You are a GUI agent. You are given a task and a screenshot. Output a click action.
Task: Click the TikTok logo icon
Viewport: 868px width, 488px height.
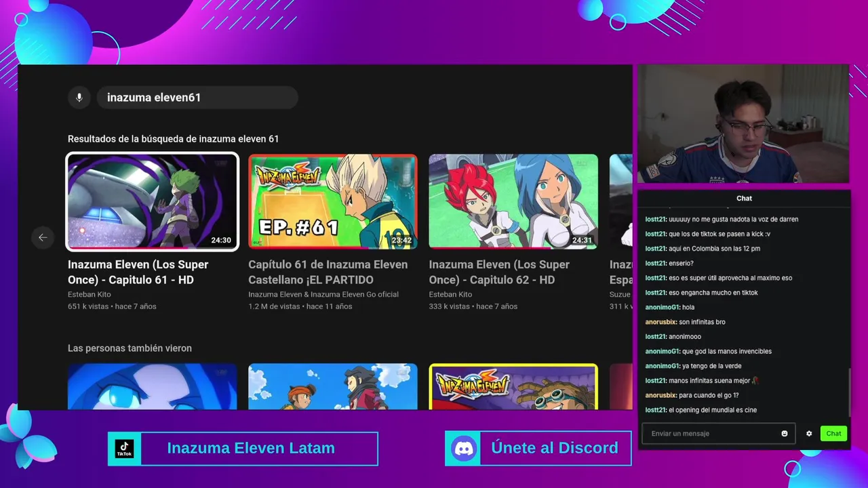[124, 449]
